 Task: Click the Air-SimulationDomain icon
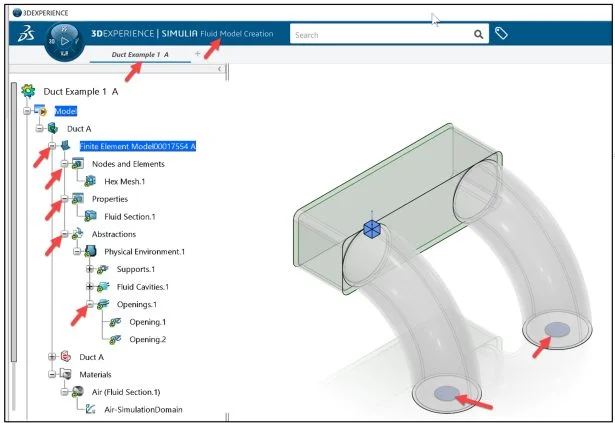pyautogui.click(x=90, y=409)
